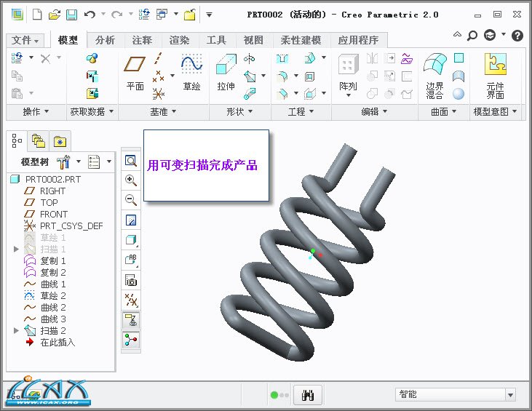Click the Refit view icon
The width and height of the screenshot is (532, 411).
tap(131, 161)
